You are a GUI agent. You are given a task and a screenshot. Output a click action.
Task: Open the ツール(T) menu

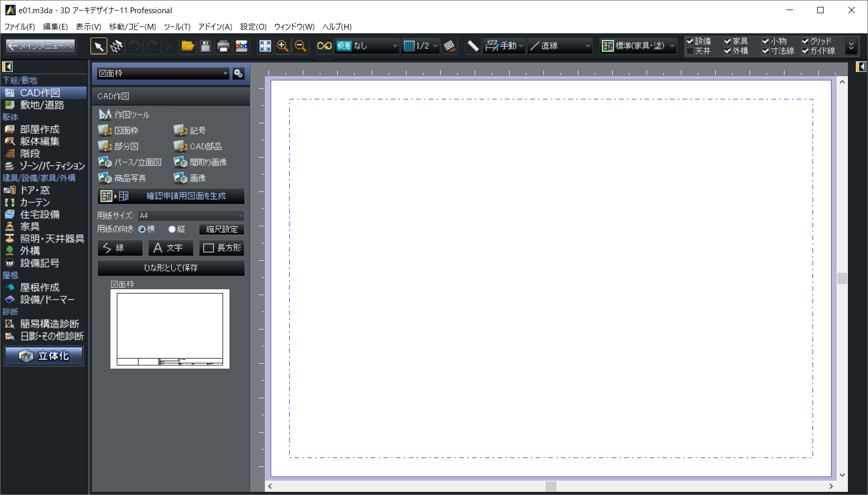click(x=177, y=27)
